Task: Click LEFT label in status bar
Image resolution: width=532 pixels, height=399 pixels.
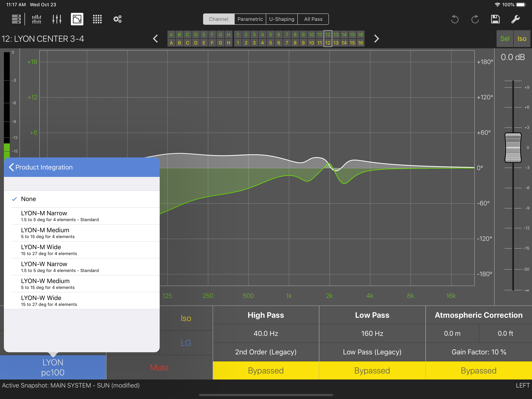Action: tap(523, 385)
